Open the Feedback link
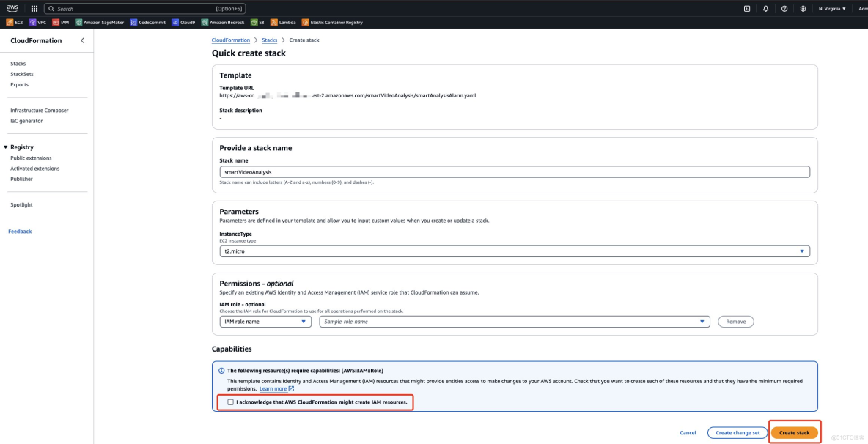Screen dimensions: 868x444 point(20,232)
